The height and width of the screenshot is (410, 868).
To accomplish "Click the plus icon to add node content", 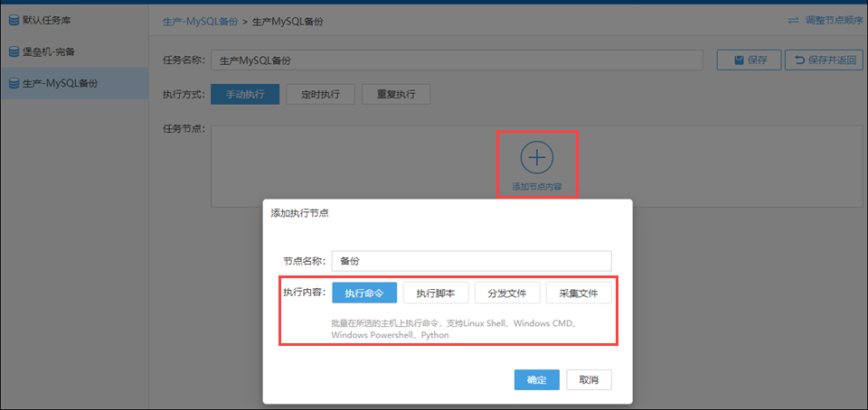I will click(x=537, y=158).
